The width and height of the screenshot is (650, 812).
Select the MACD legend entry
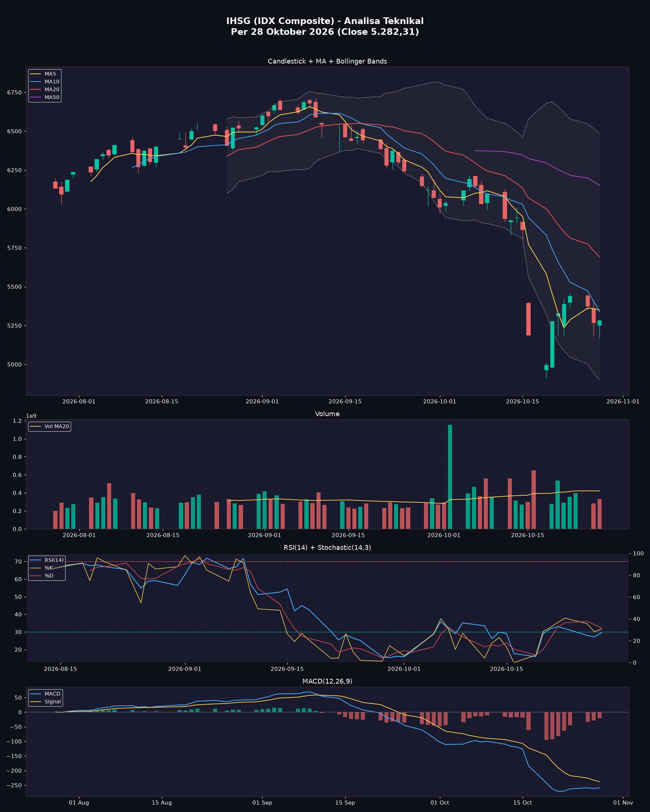[x=45, y=694]
